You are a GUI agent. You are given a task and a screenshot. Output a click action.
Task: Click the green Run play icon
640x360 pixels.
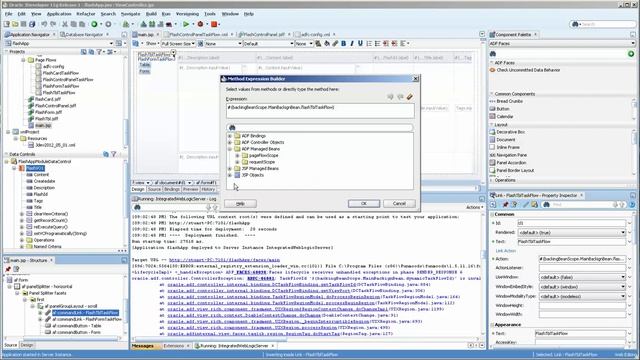tap(186, 24)
